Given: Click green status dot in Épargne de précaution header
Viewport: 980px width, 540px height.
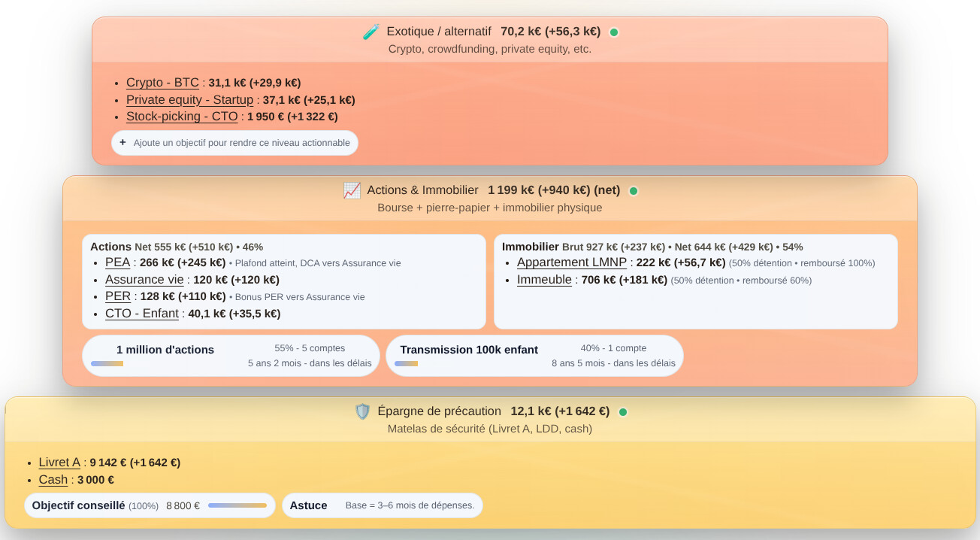Looking at the screenshot, I should pos(623,412).
